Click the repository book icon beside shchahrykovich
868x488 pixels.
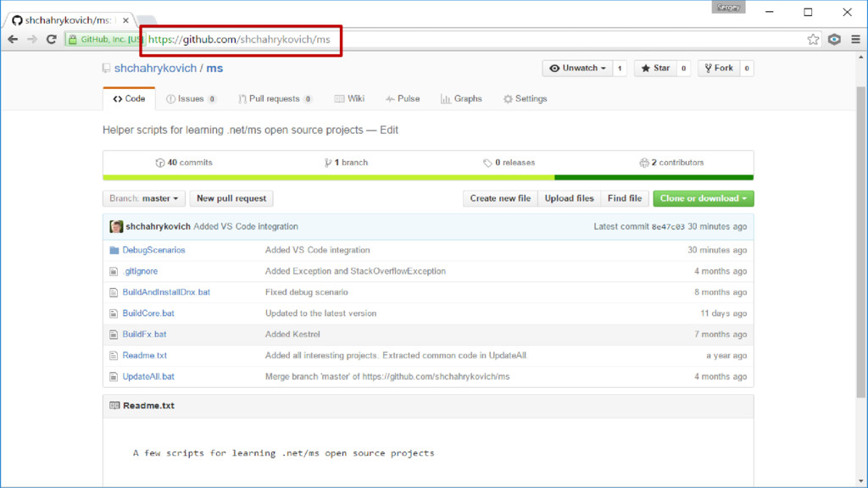coord(106,68)
